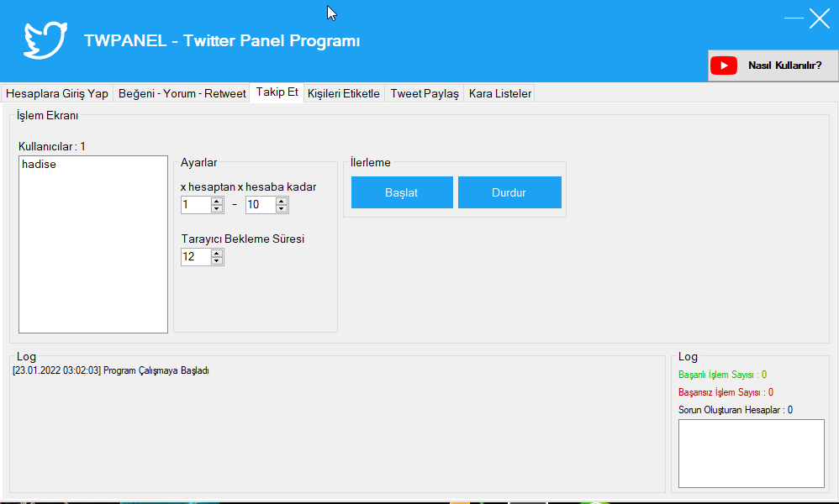Click the Tarayıcı Bekleme Süresi field showing 12
839x504 pixels.
point(195,257)
